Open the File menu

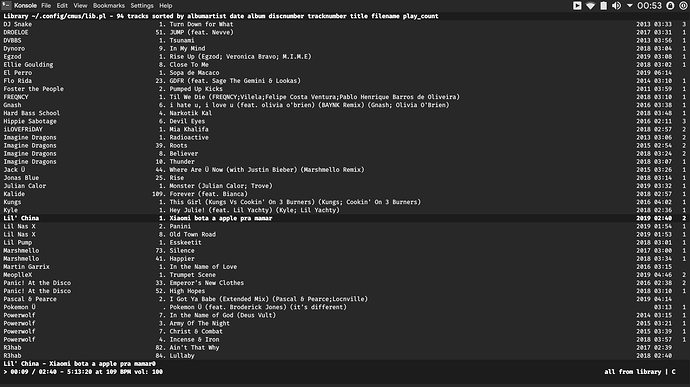tap(46, 5)
